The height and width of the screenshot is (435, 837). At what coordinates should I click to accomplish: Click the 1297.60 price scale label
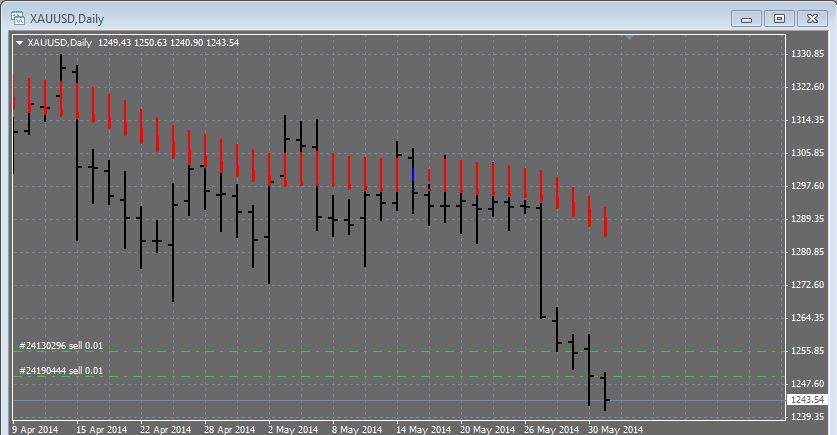pos(807,186)
